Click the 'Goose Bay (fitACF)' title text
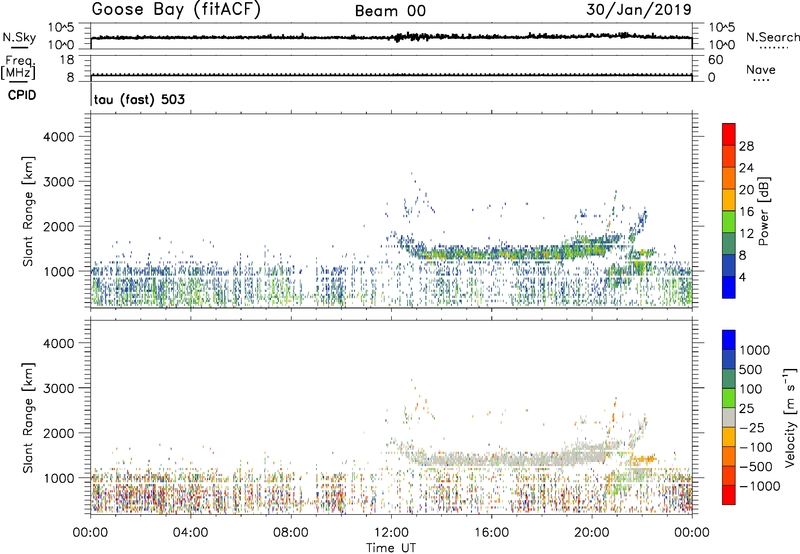Viewport: 800px width, 554px height. tap(176, 10)
